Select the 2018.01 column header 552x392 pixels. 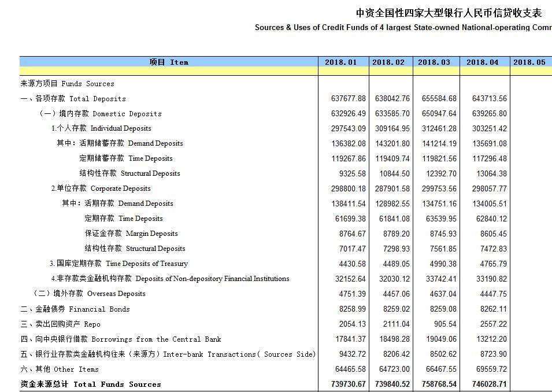pyautogui.click(x=341, y=62)
